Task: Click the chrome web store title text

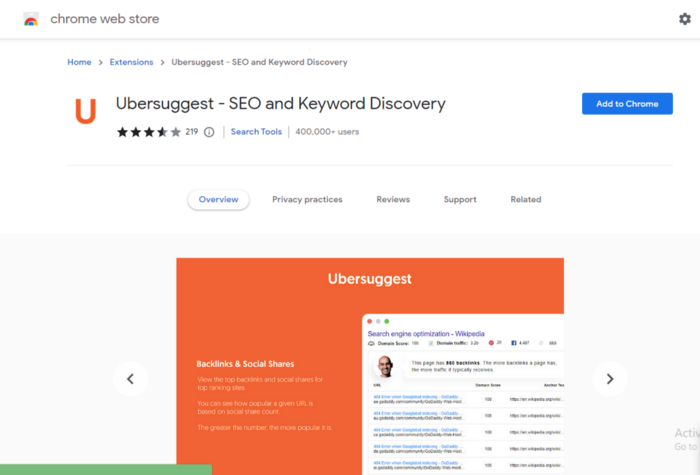Action: (x=104, y=19)
